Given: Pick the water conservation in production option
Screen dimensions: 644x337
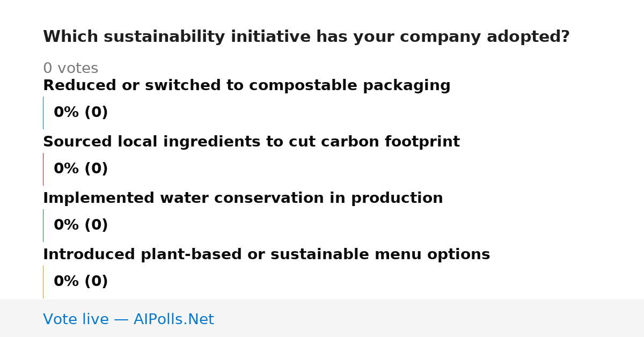Looking at the screenshot, I should pos(243,199).
